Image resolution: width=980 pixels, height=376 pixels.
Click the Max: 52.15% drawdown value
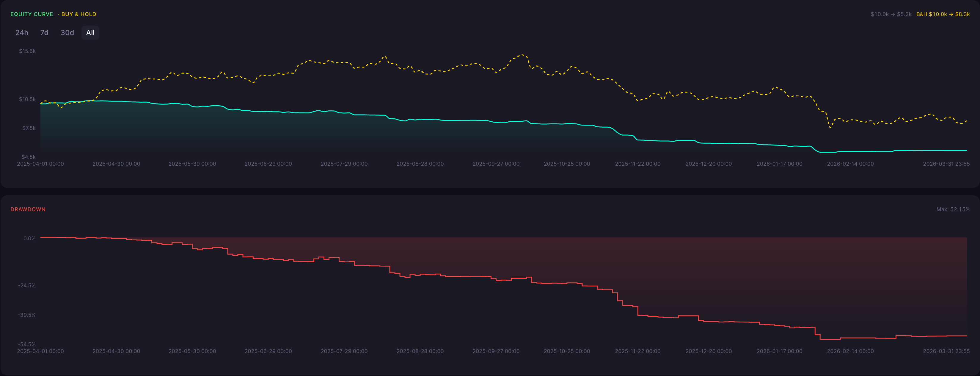(953, 209)
